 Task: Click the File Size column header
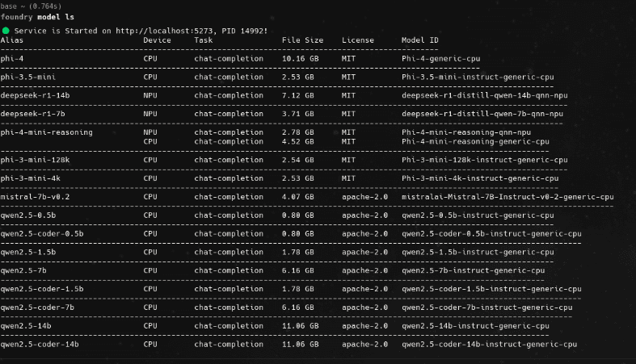click(x=302, y=40)
